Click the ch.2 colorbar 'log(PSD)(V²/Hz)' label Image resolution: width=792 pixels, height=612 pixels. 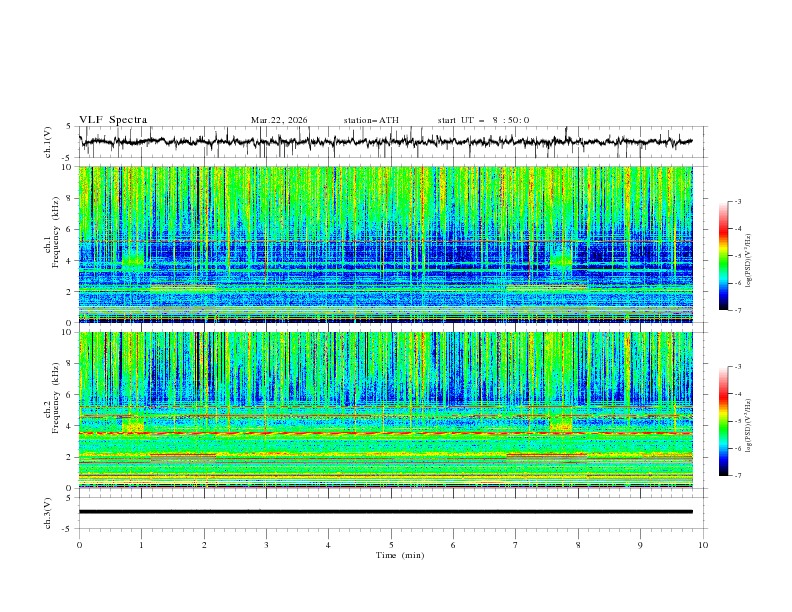coord(749,425)
